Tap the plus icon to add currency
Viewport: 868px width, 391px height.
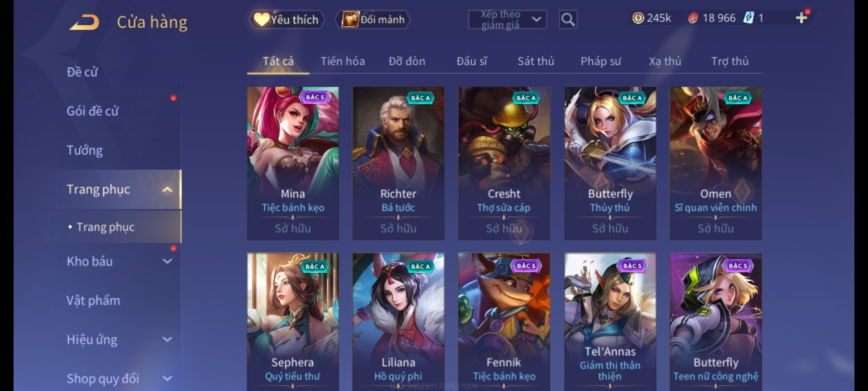[x=801, y=18]
